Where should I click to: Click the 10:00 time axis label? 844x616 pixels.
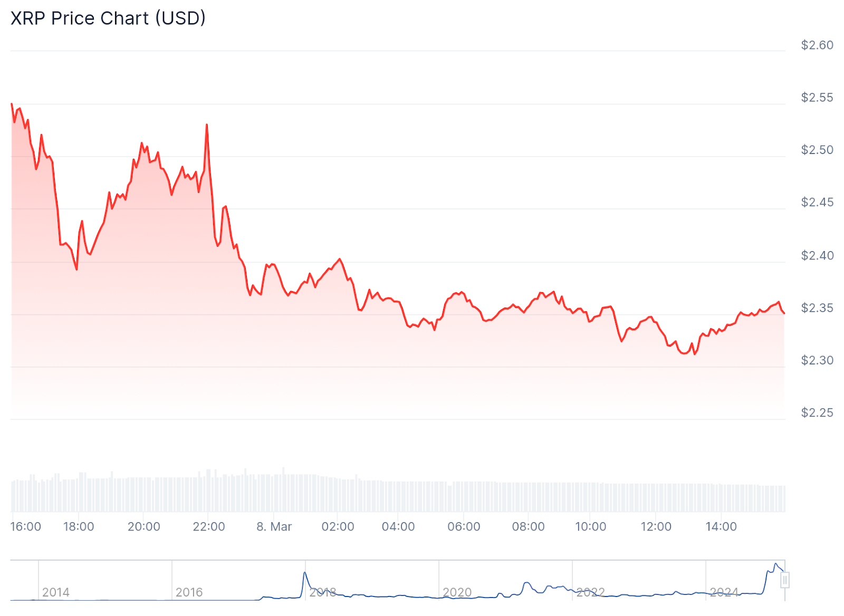tap(591, 526)
